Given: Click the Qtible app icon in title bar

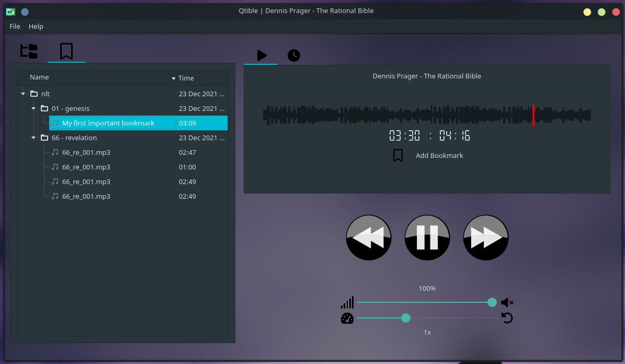Looking at the screenshot, I should (x=11, y=12).
